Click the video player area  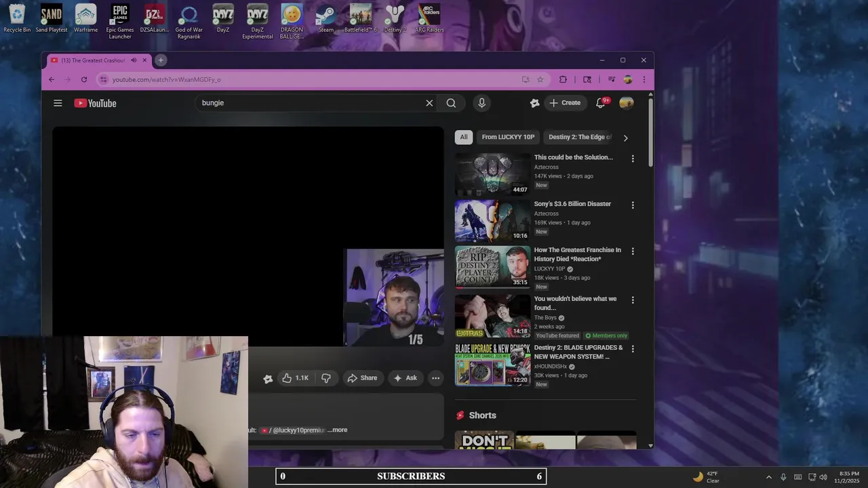[248, 236]
